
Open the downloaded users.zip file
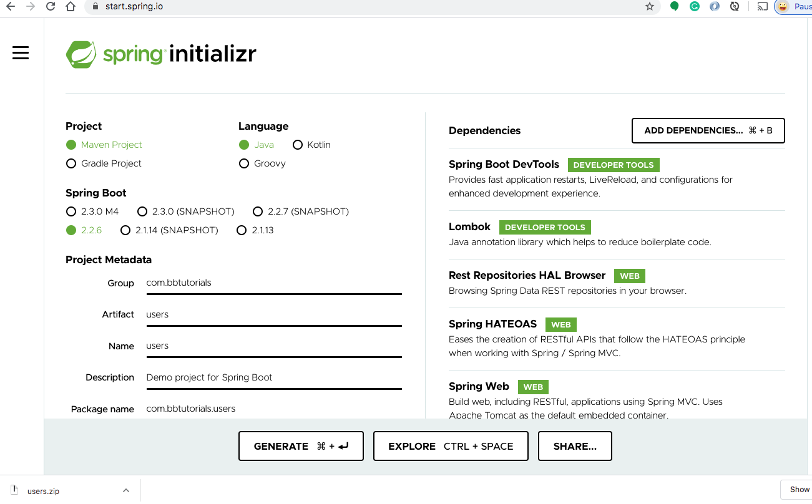click(x=44, y=491)
